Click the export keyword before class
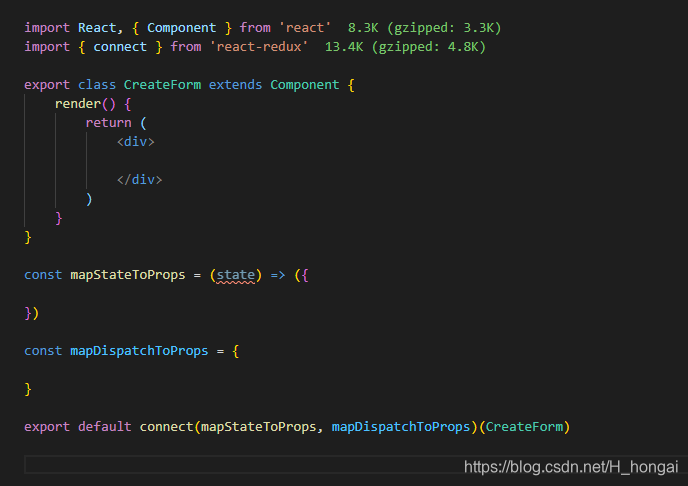The height and width of the screenshot is (486, 688). 47,85
